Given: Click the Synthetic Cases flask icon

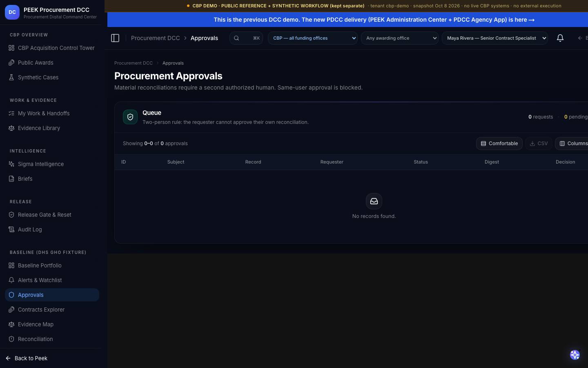Looking at the screenshot, I should tap(11, 77).
